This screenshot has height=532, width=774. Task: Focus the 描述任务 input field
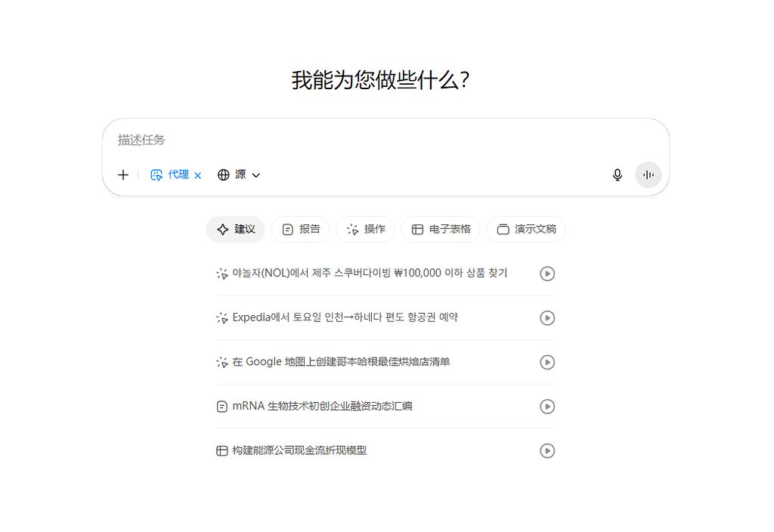pos(385,140)
